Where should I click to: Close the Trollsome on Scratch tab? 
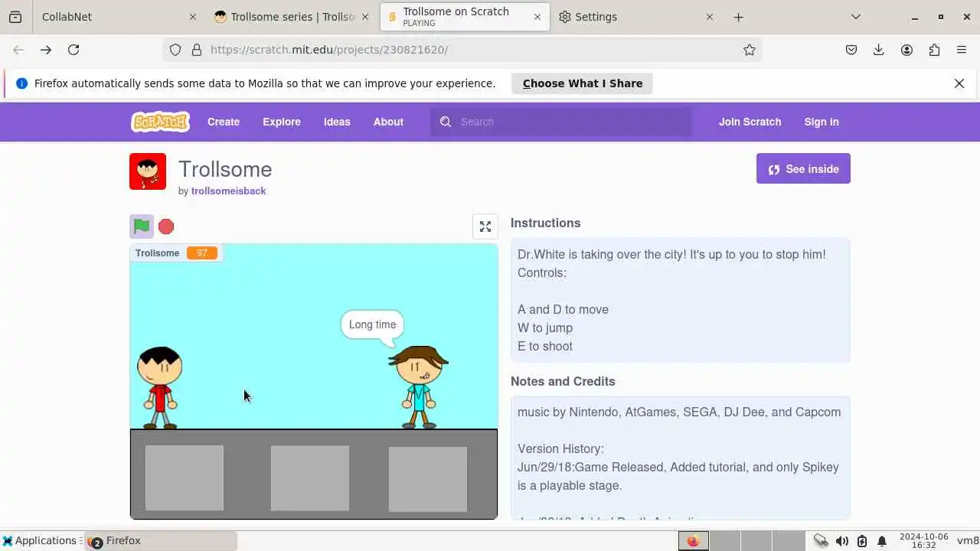pyautogui.click(x=537, y=17)
